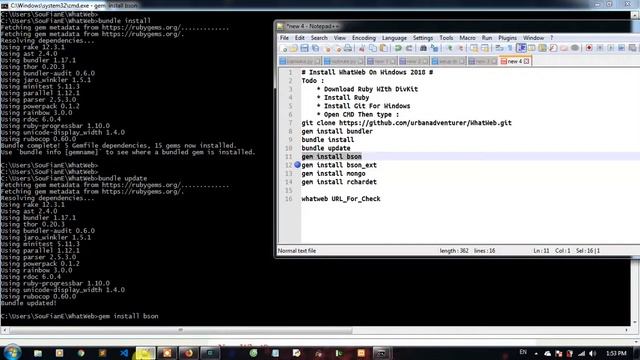Click the cmd window horizontal scrollbar thumb
Screen dimensions: 640x360
coord(181,330)
